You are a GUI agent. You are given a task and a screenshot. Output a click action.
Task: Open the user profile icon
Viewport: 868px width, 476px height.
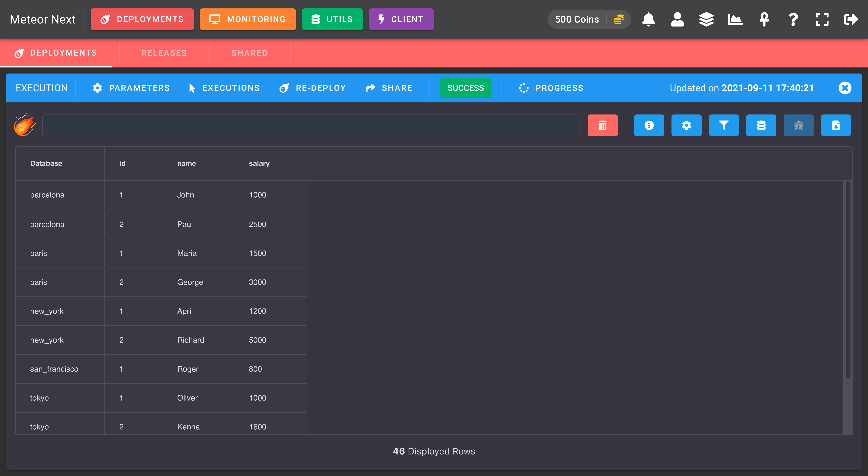[677, 19]
